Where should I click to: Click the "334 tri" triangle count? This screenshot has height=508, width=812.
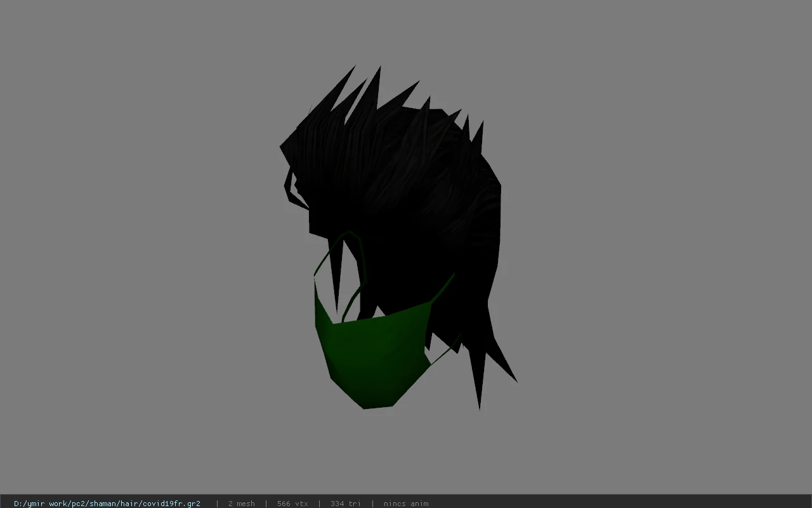point(346,504)
